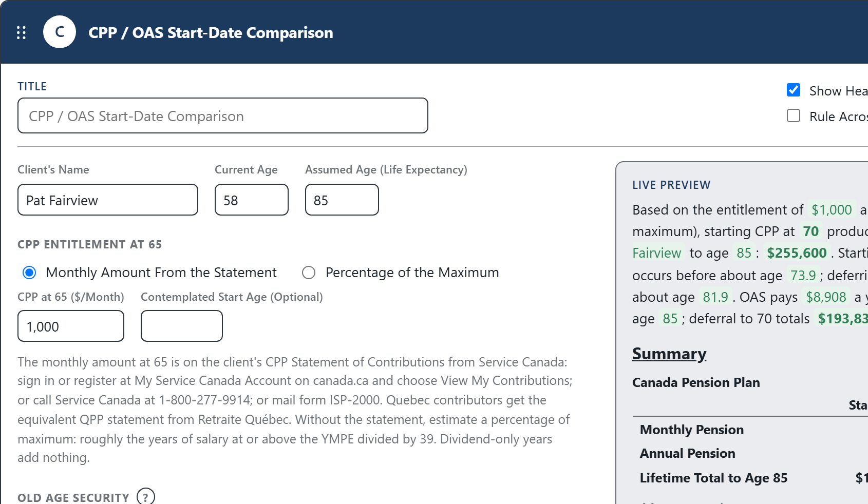This screenshot has width=868, height=504.
Task: Click the Client's Name field
Action: tap(108, 200)
